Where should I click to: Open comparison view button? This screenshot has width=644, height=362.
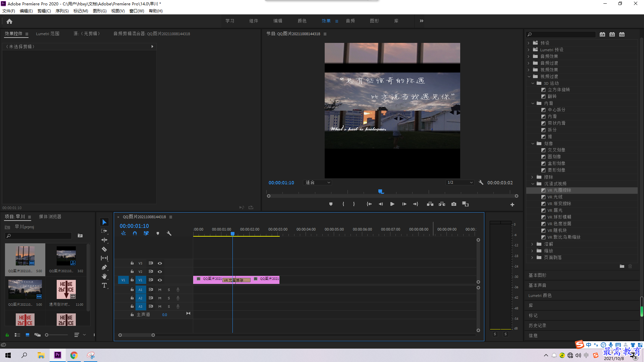(x=465, y=204)
